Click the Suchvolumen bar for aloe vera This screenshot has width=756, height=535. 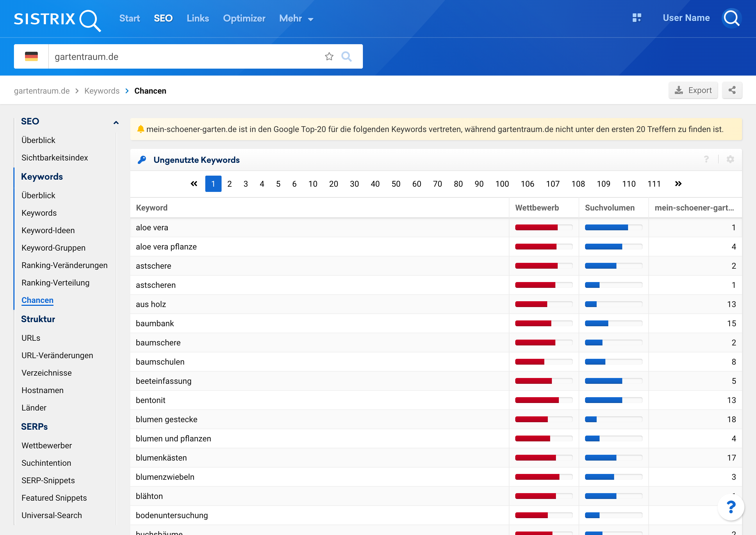613,227
